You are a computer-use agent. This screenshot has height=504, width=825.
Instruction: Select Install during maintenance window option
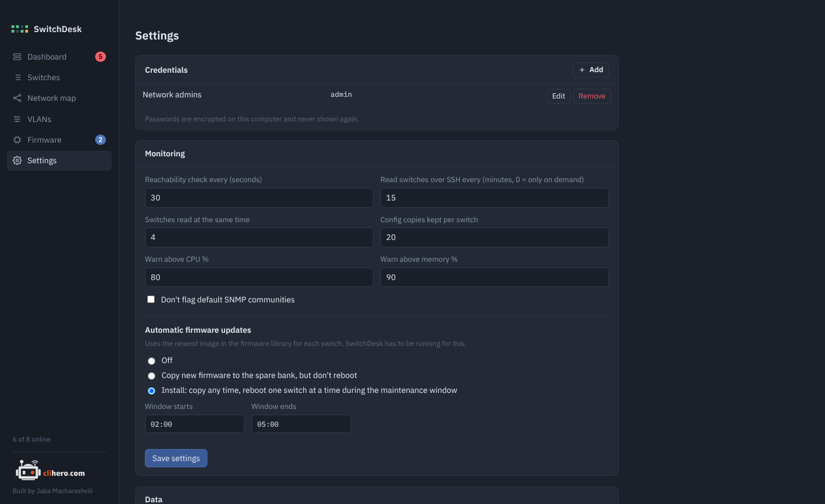pos(151,391)
